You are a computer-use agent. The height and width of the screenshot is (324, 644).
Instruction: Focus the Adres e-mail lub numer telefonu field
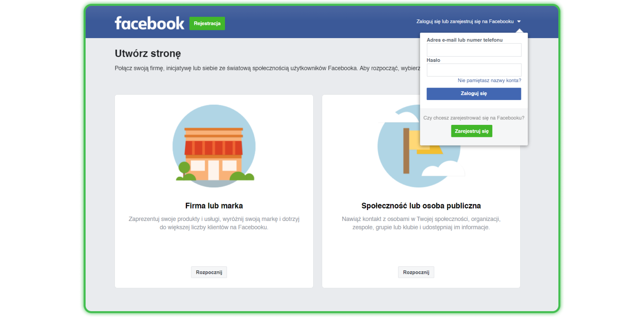[x=474, y=50]
